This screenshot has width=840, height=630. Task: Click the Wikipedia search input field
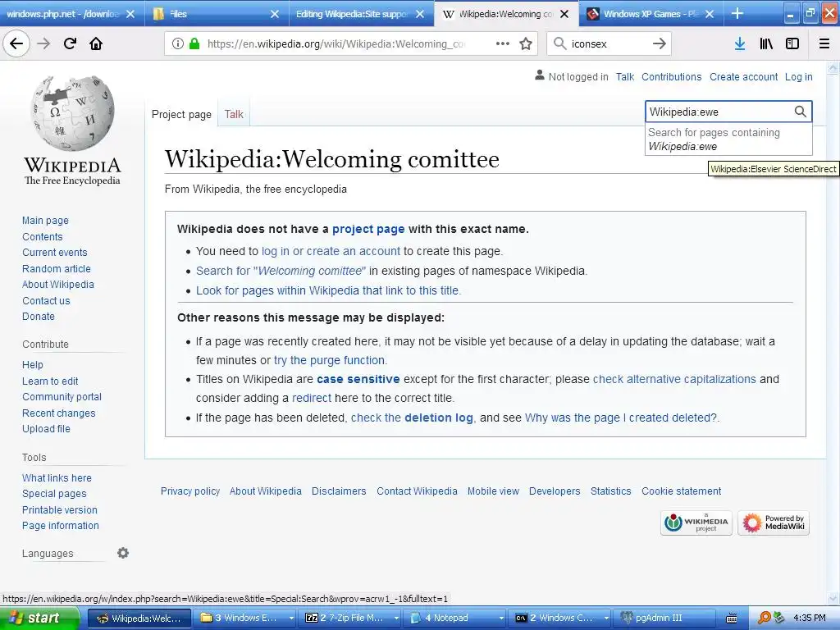[719, 112]
